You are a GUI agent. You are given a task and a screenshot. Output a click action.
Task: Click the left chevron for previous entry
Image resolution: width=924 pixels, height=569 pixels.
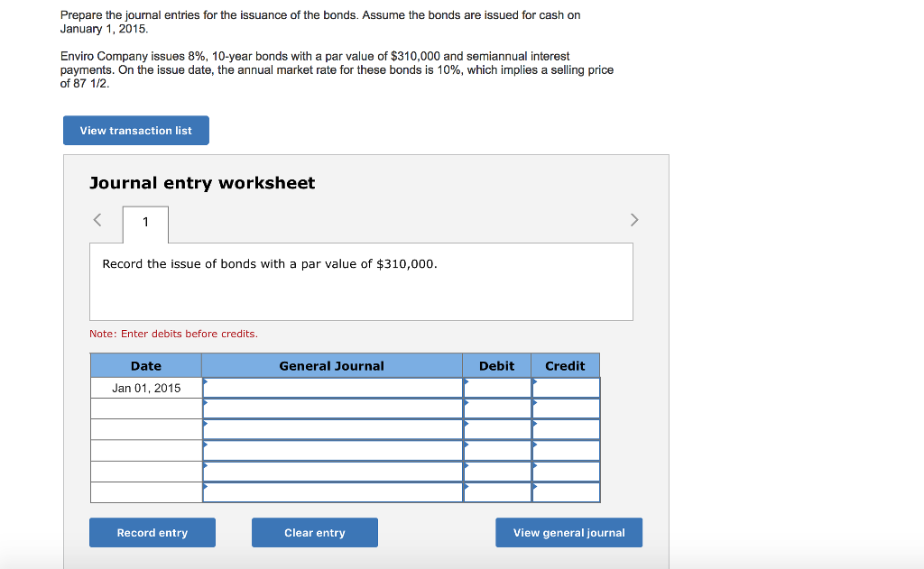[x=97, y=219]
